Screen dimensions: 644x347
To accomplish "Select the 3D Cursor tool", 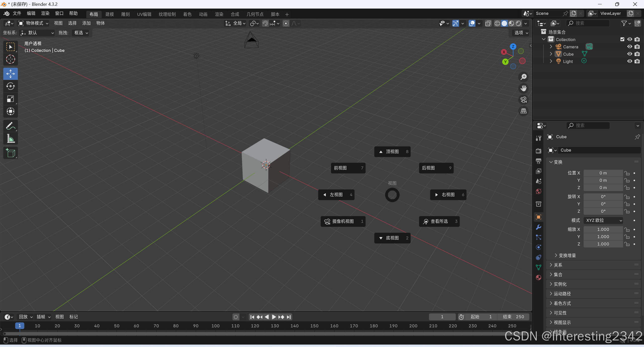I will tap(10, 59).
